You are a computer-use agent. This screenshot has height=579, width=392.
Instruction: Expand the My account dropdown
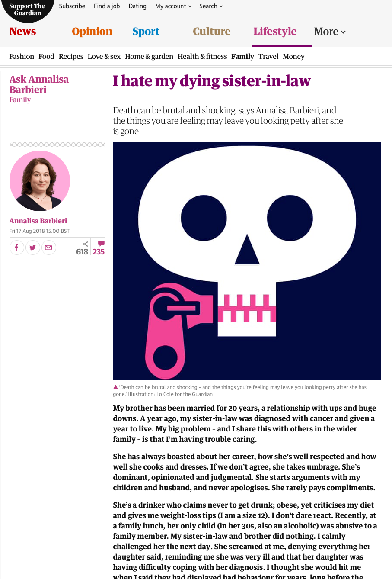173,6
